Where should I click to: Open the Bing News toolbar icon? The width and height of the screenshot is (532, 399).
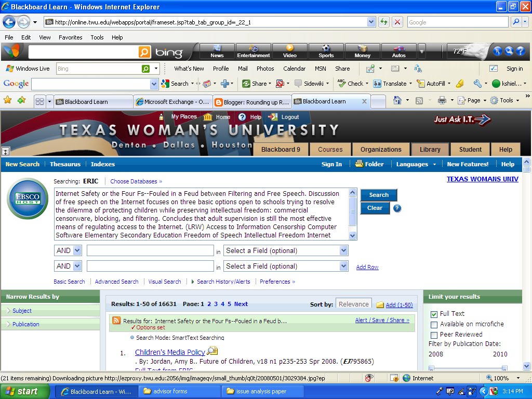coord(217,51)
